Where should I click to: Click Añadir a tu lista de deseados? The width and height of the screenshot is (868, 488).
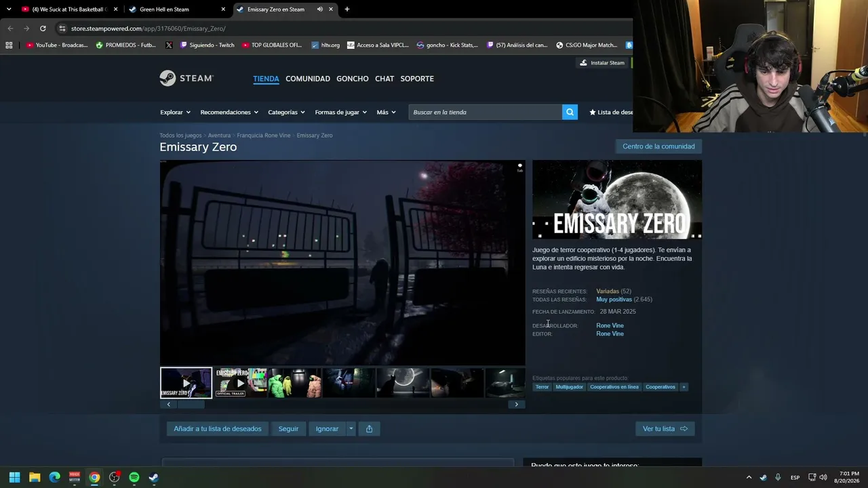pos(218,428)
